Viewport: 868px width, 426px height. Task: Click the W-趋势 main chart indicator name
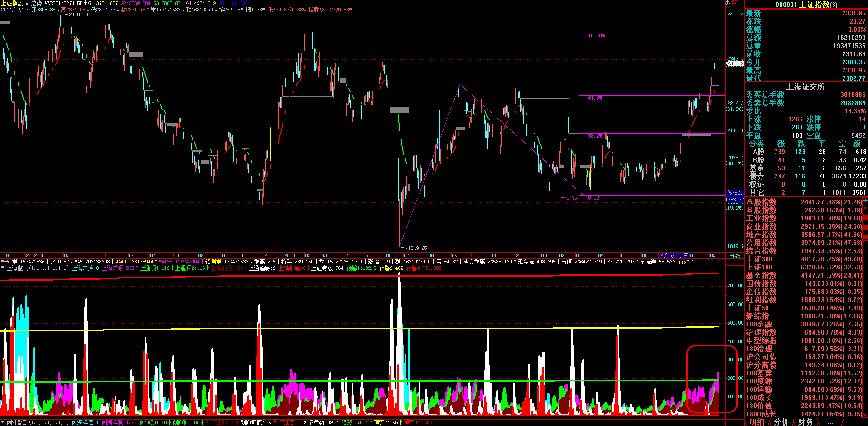[x=34, y=3]
